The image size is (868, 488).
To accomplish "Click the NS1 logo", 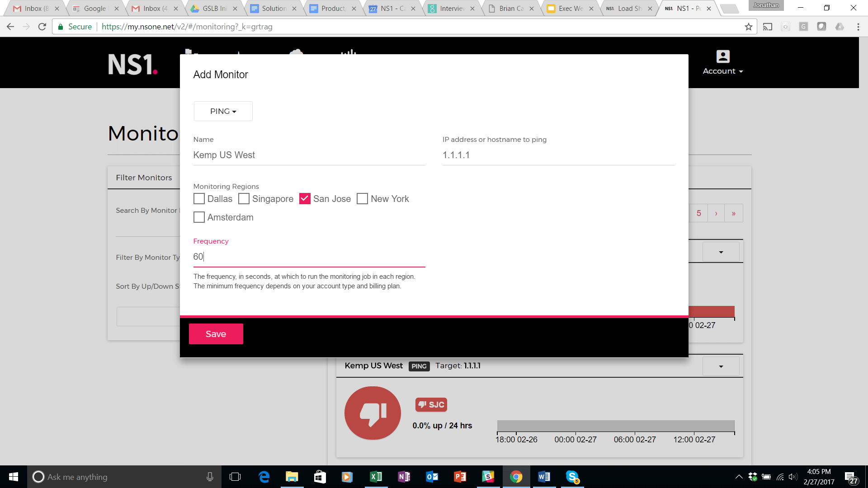I will point(132,65).
